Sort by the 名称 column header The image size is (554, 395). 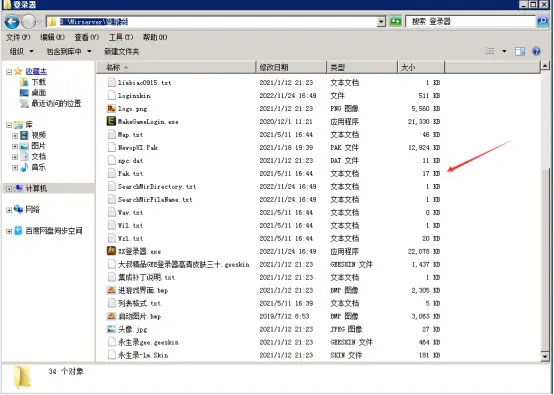coord(176,67)
